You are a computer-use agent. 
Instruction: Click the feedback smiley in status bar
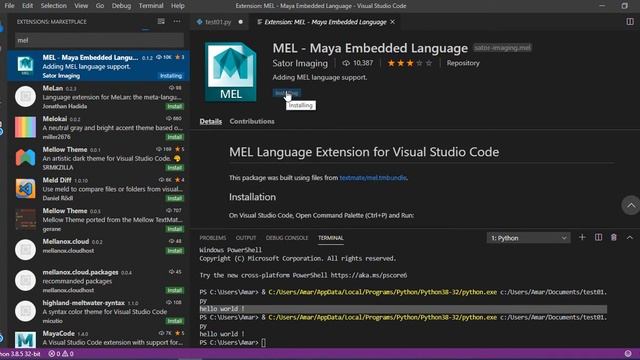[628, 353]
